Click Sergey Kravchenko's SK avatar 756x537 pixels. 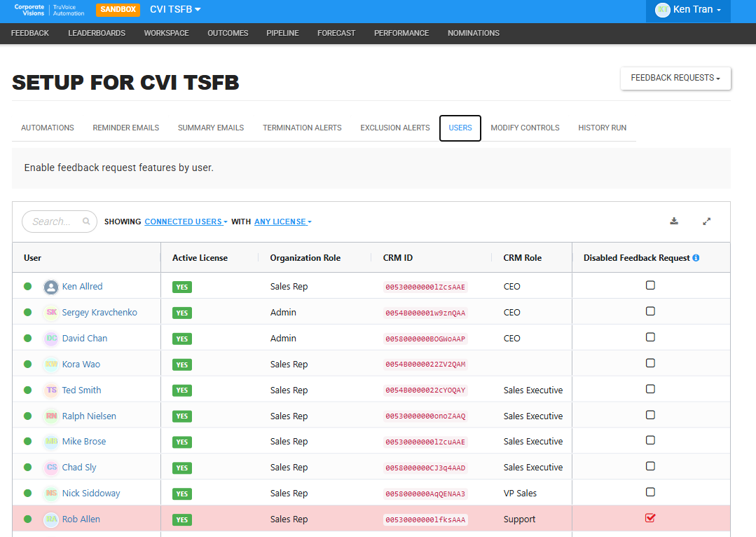pyautogui.click(x=51, y=312)
